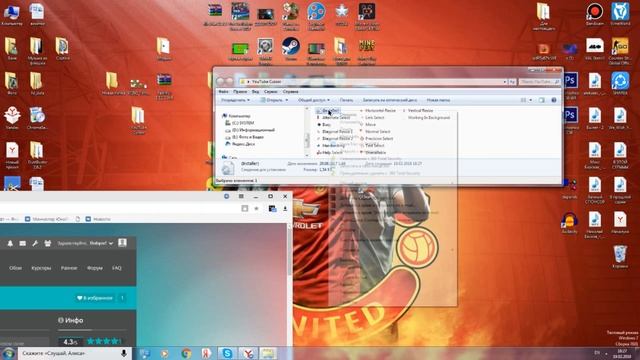Screen dimensions: 640x360
Task: Click Новая папка in Explorer toolbar
Action: [x=438, y=100]
